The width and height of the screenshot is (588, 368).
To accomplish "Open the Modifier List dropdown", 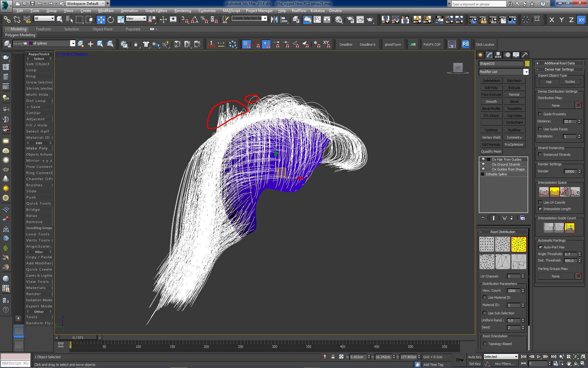I will point(526,72).
